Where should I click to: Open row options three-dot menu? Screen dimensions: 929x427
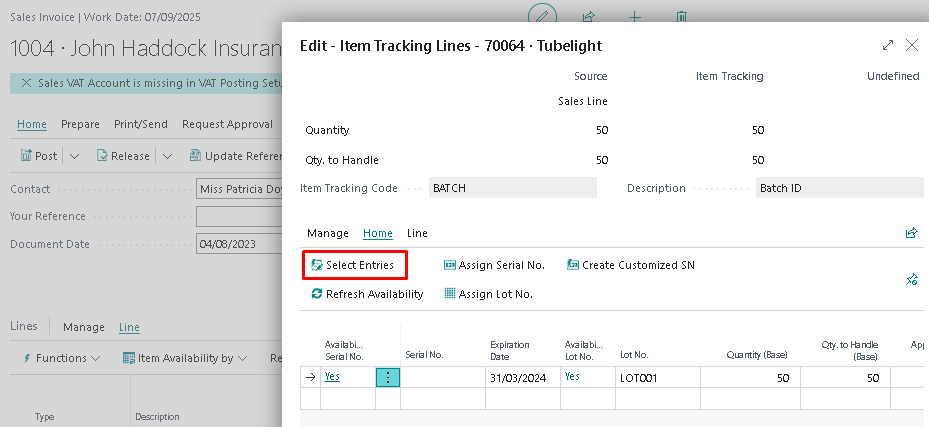(388, 377)
